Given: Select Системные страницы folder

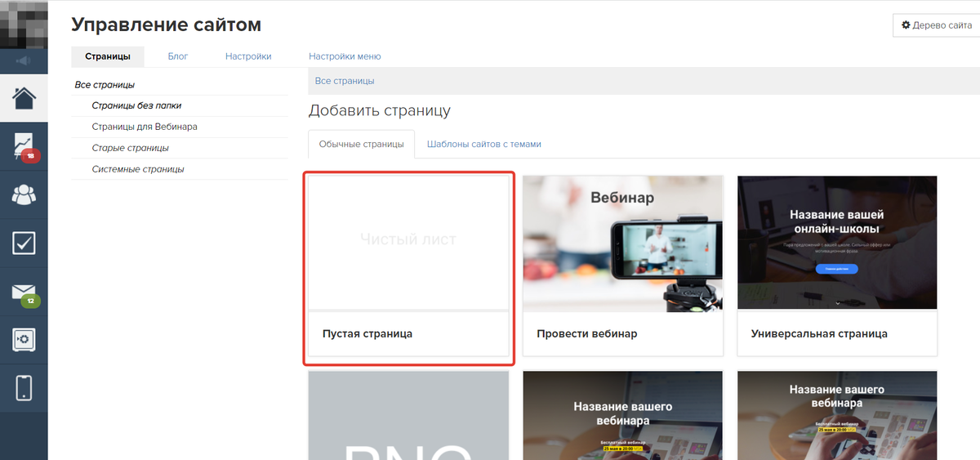Looking at the screenshot, I should [138, 169].
